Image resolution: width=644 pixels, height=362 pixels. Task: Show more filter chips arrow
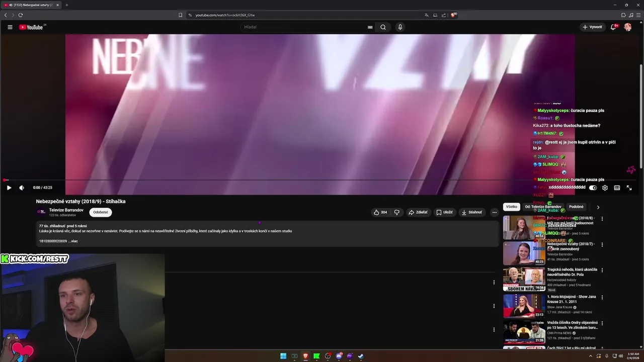[598, 207]
